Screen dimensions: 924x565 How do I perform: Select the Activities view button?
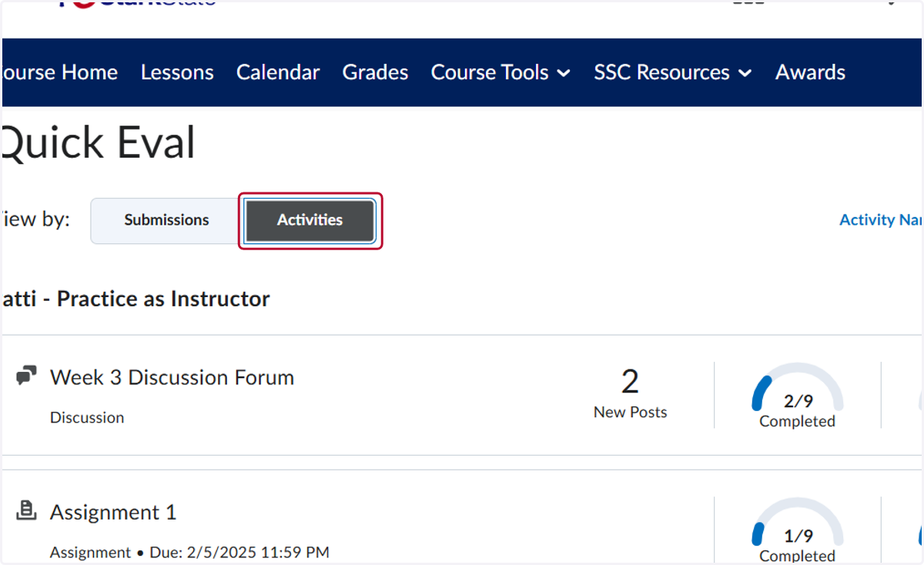point(310,220)
